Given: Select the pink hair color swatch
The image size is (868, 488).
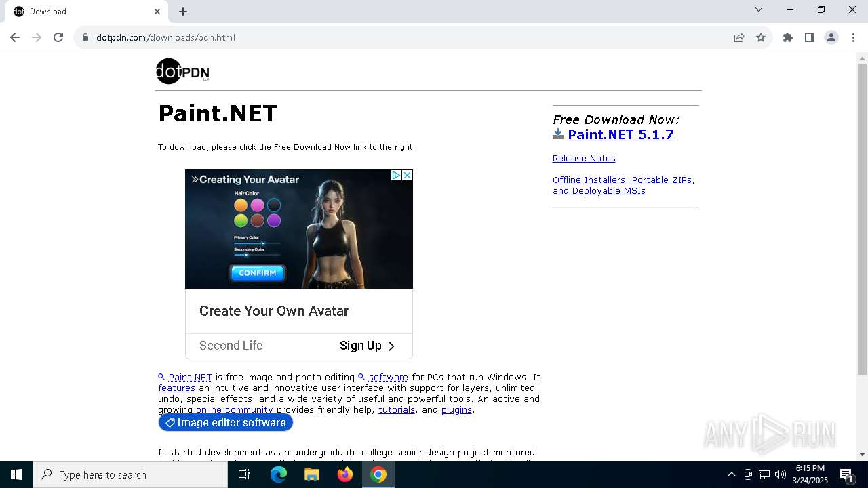Looking at the screenshot, I should pos(257,205).
